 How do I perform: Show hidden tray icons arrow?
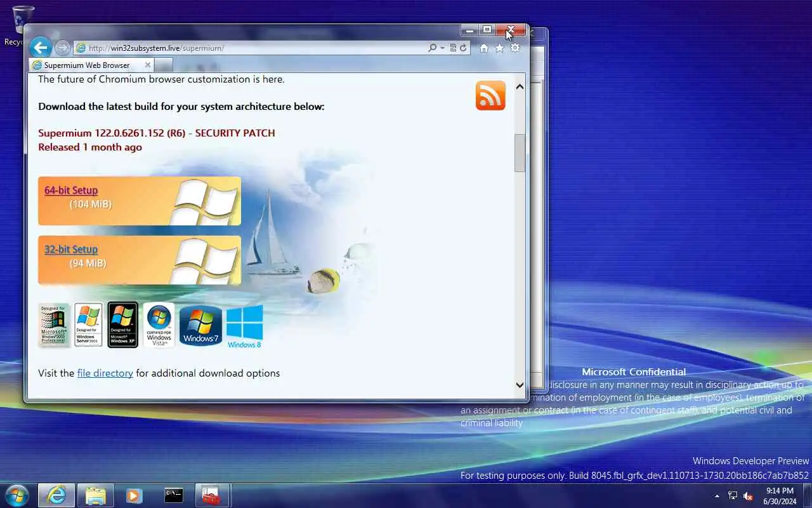pos(717,496)
